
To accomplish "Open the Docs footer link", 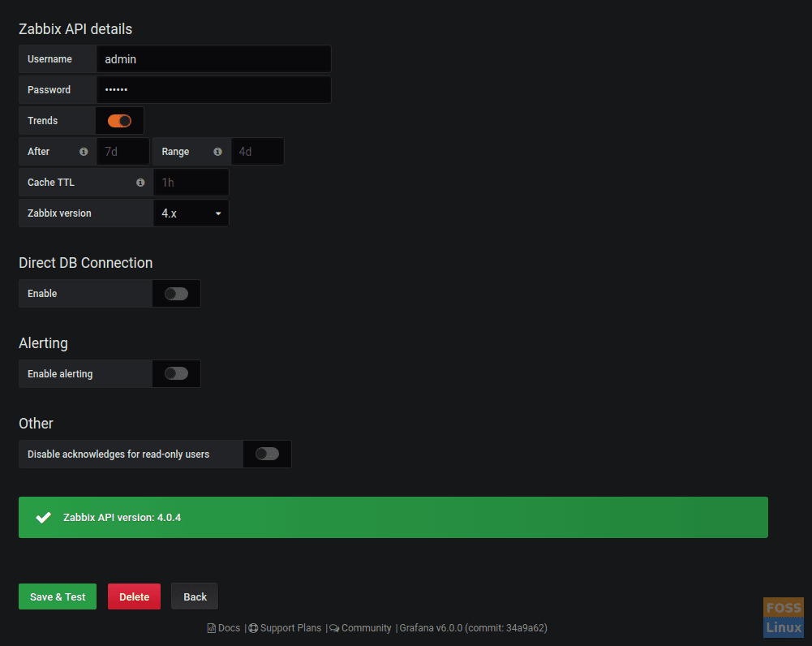I will click(x=224, y=628).
